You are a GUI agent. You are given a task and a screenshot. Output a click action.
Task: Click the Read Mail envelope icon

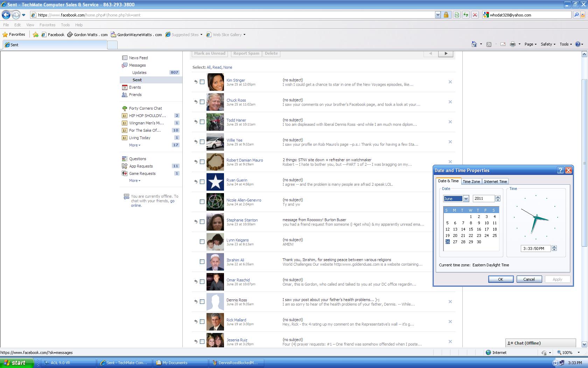pyautogui.click(x=503, y=44)
